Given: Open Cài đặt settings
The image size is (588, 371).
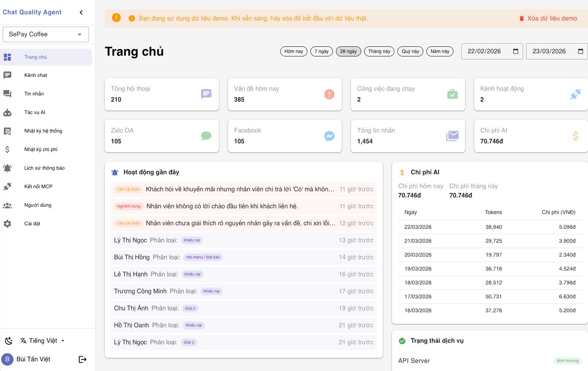Looking at the screenshot, I should pos(32,224).
